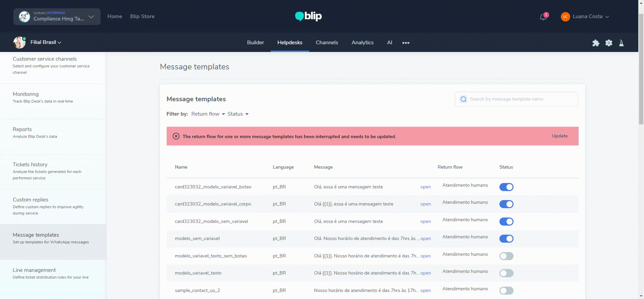The width and height of the screenshot is (644, 299).
Task: Click the Filial Brasil bot avatar
Action: [x=19, y=43]
